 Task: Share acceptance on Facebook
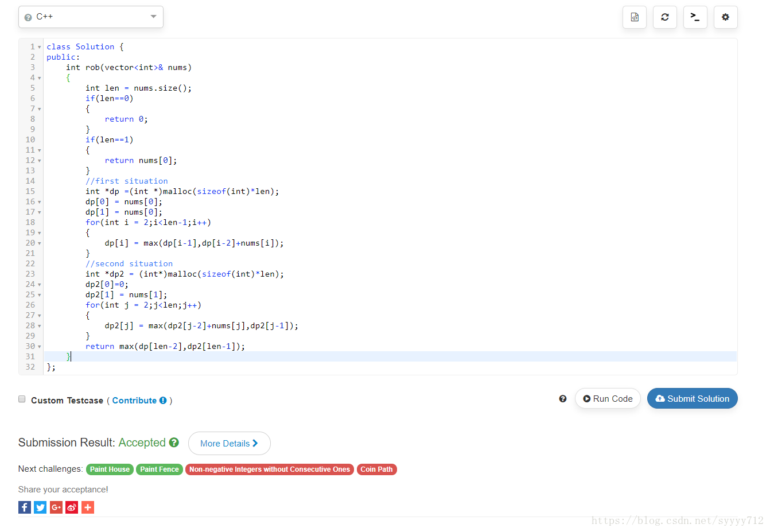pyautogui.click(x=25, y=507)
